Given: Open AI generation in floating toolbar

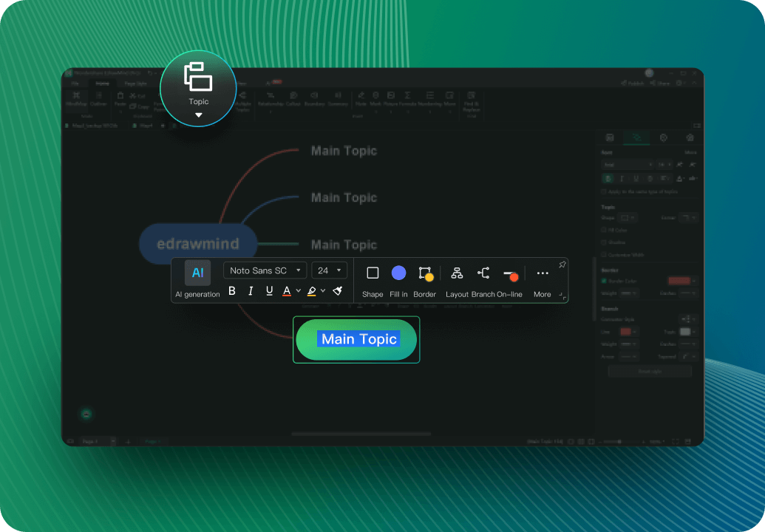Looking at the screenshot, I should pos(197,279).
